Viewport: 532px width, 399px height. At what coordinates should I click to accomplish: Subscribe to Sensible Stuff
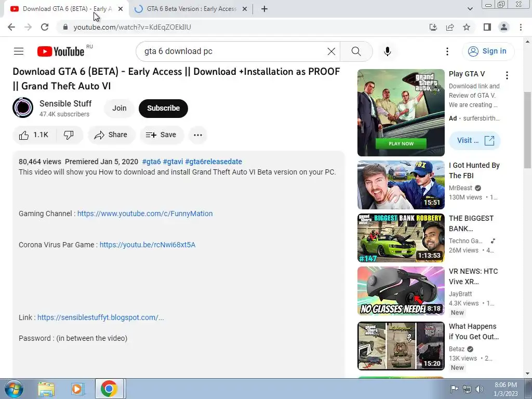tap(163, 108)
